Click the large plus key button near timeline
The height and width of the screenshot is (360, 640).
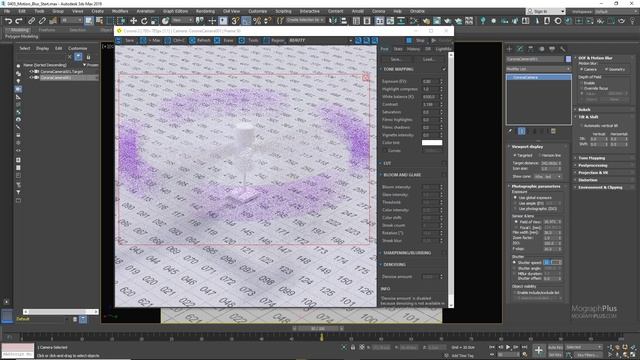(539, 350)
